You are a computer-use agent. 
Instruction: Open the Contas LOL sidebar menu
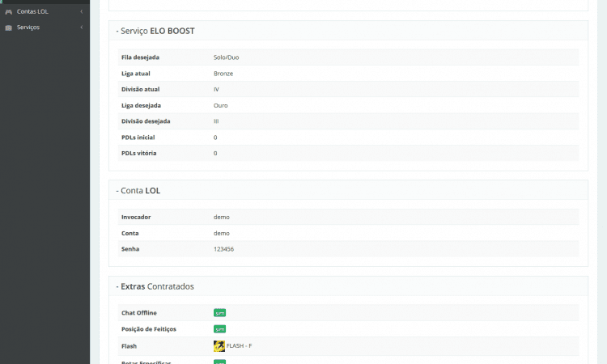coord(45,11)
